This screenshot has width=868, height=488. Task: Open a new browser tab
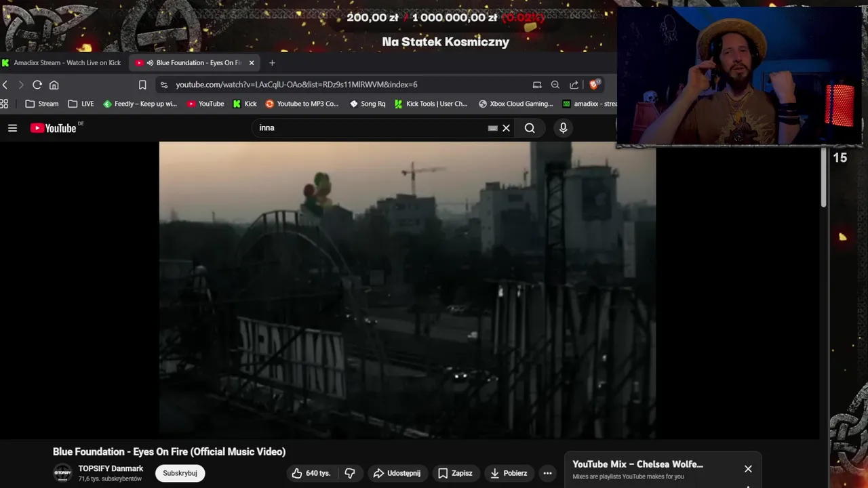(272, 63)
